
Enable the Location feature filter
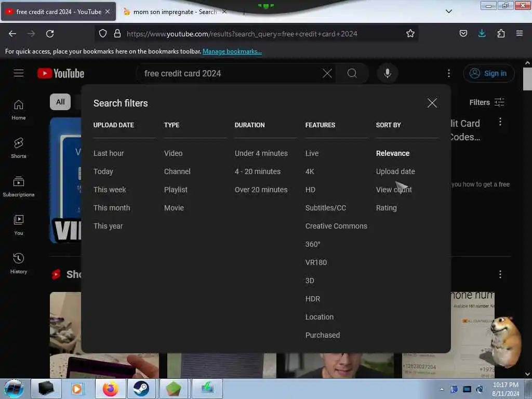(320, 317)
